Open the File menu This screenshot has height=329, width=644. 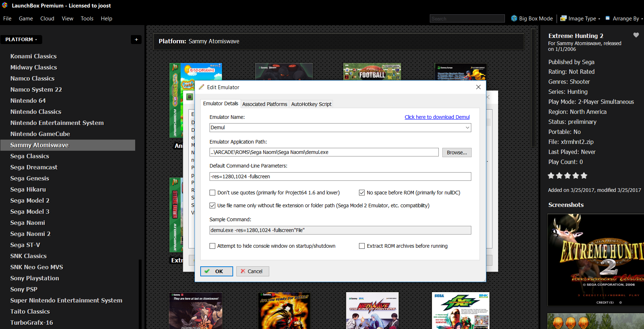pyautogui.click(x=7, y=18)
